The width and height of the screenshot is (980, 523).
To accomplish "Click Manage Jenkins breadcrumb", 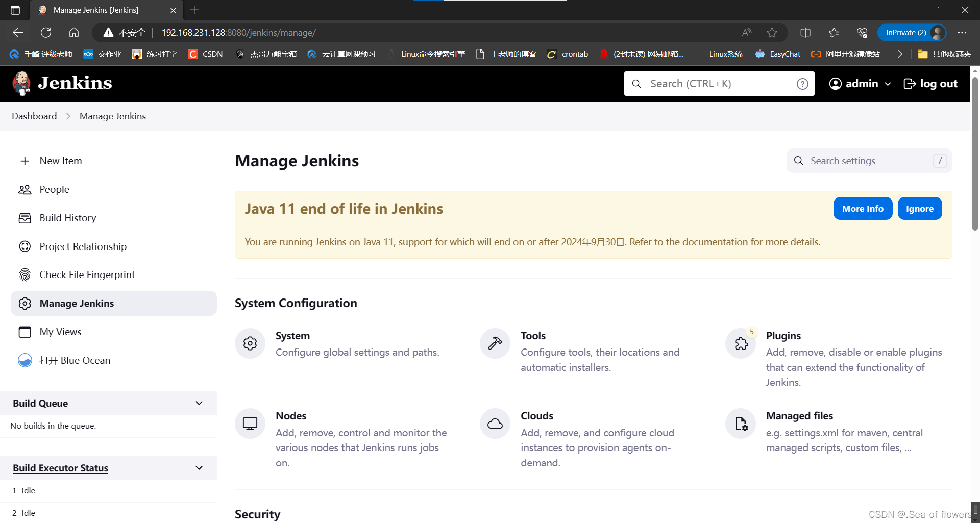I will (113, 116).
